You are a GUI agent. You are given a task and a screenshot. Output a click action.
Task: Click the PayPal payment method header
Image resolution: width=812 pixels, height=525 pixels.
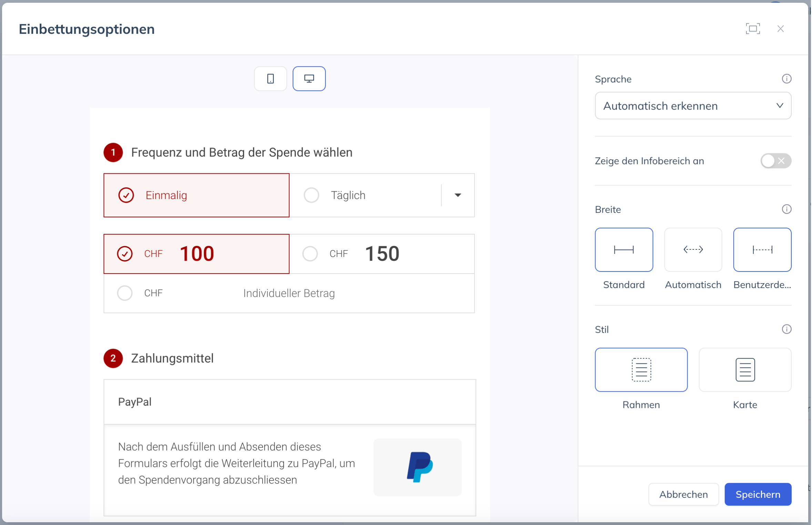tap(290, 402)
